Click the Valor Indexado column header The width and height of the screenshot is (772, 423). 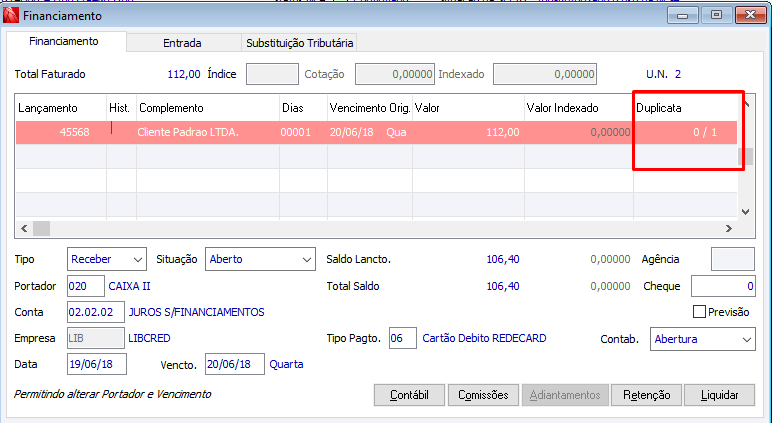pyautogui.click(x=579, y=108)
